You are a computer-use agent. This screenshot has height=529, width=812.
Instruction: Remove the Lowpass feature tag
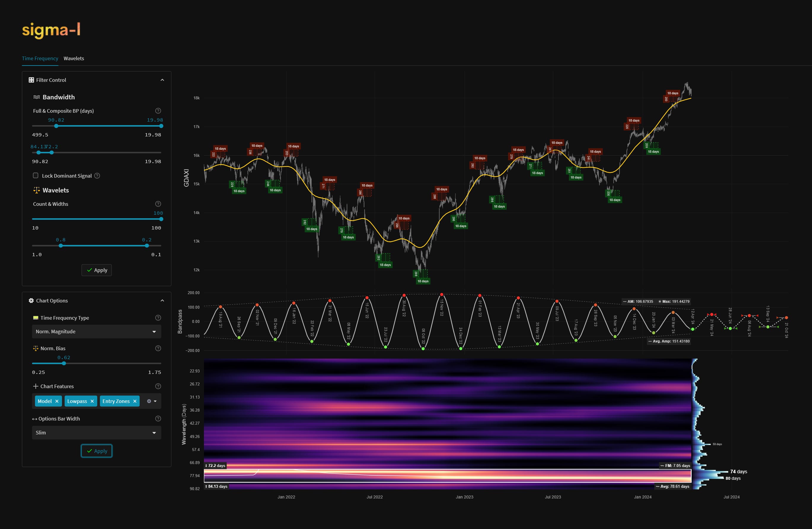coord(92,401)
